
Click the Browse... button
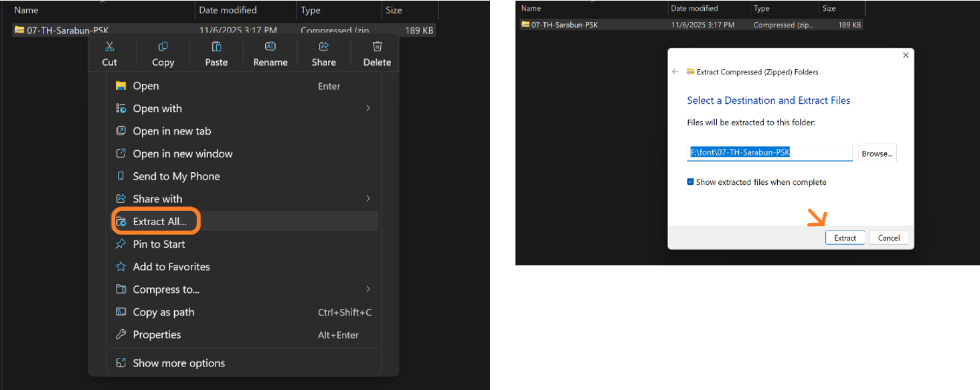(x=877, y=153)
